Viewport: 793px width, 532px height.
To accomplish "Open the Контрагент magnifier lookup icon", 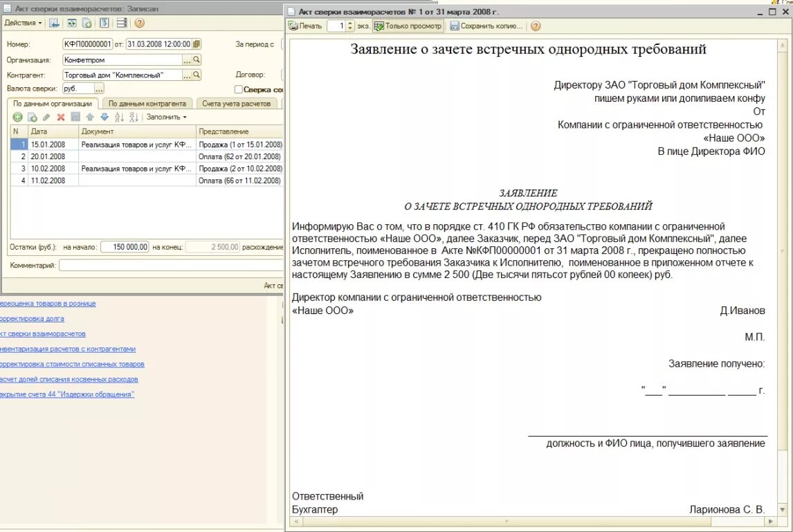I will [197, 75].
